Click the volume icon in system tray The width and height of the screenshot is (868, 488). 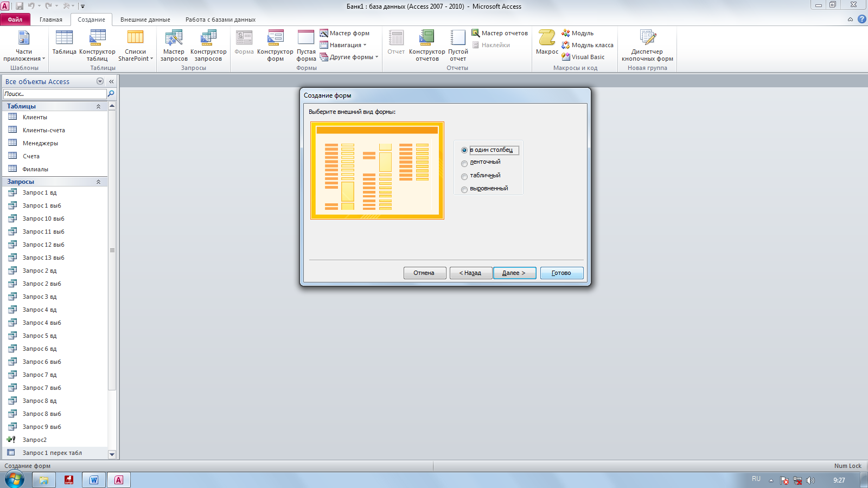point(810,480)
